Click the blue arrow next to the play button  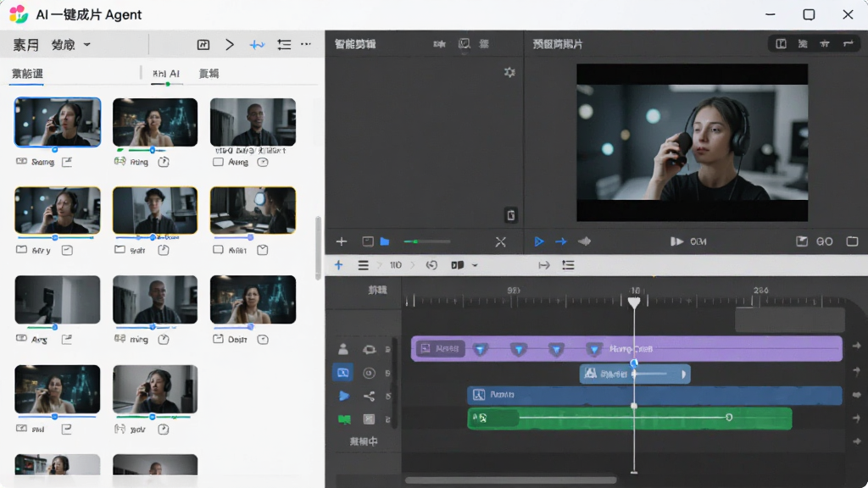tap(561, 241)
